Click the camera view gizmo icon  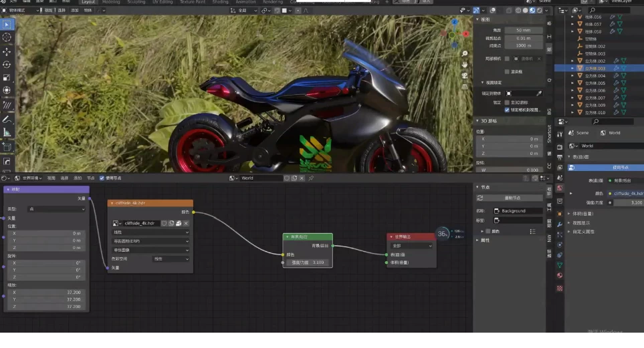[x=464, y=74]
